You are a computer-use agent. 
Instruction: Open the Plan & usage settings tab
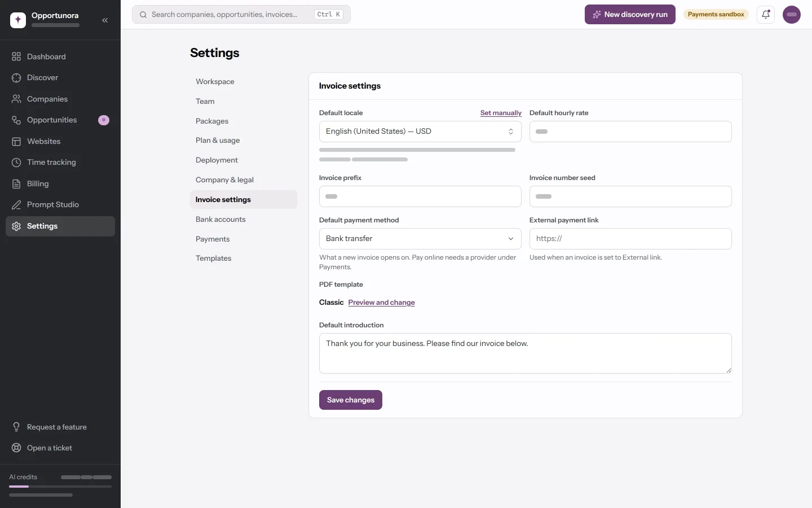(244, 141)
